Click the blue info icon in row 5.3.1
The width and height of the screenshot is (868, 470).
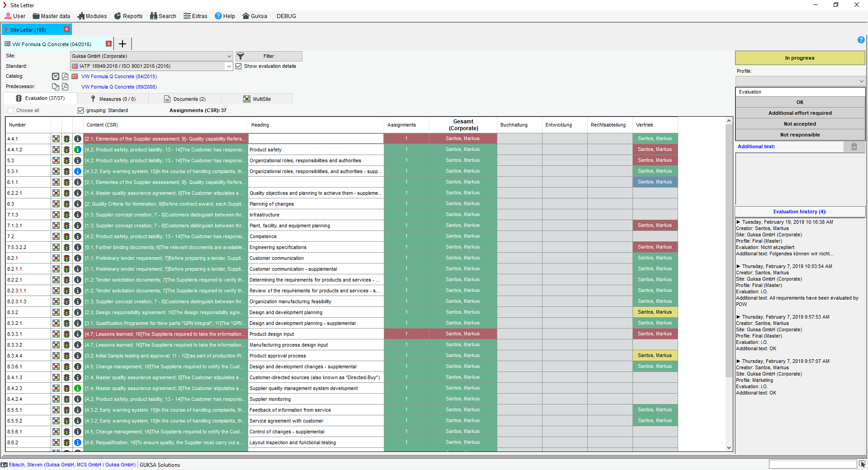point(78,171)
